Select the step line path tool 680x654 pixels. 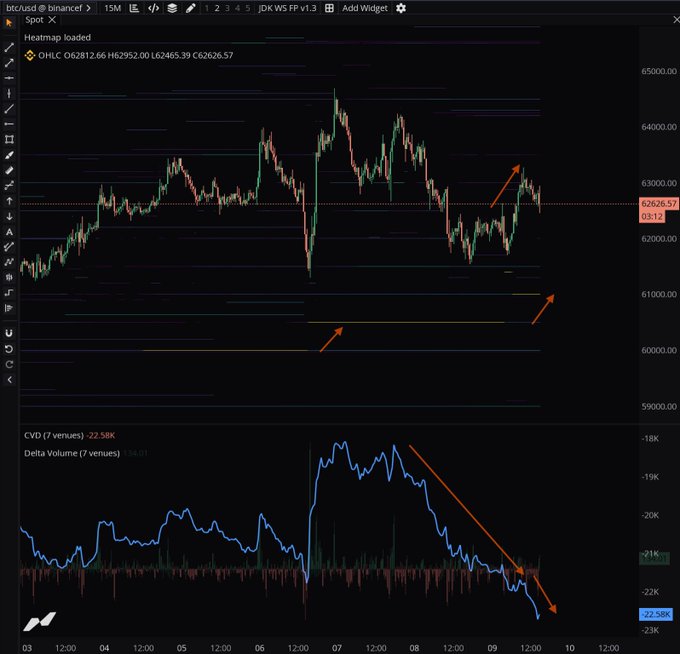tap(9, 293)
